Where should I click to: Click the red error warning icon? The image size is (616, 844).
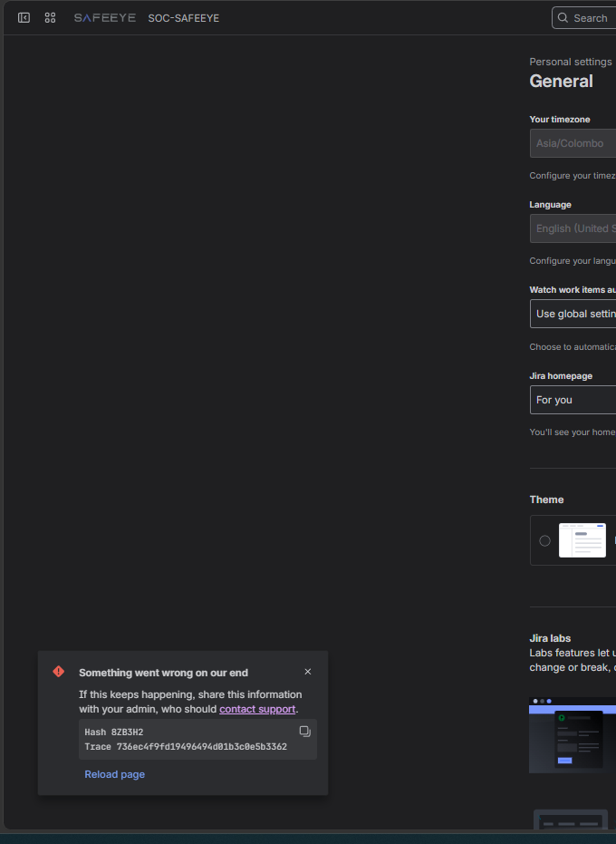59,672
